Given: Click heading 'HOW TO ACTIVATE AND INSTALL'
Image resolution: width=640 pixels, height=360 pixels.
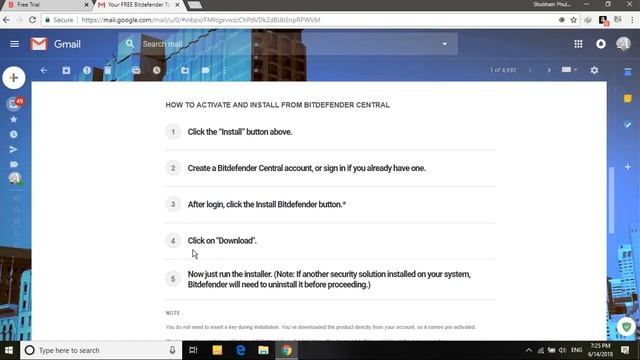Looking at the screenshot, I should (x=278, y=105).
